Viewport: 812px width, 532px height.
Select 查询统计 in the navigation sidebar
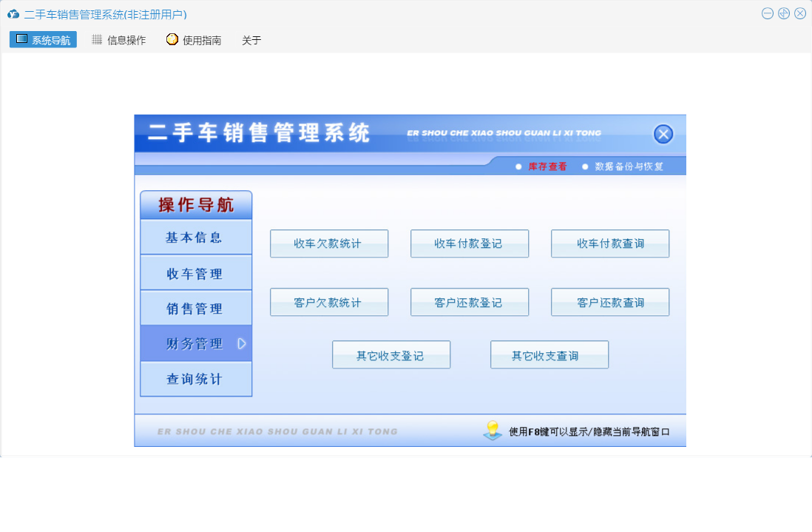tap(196, 379)
